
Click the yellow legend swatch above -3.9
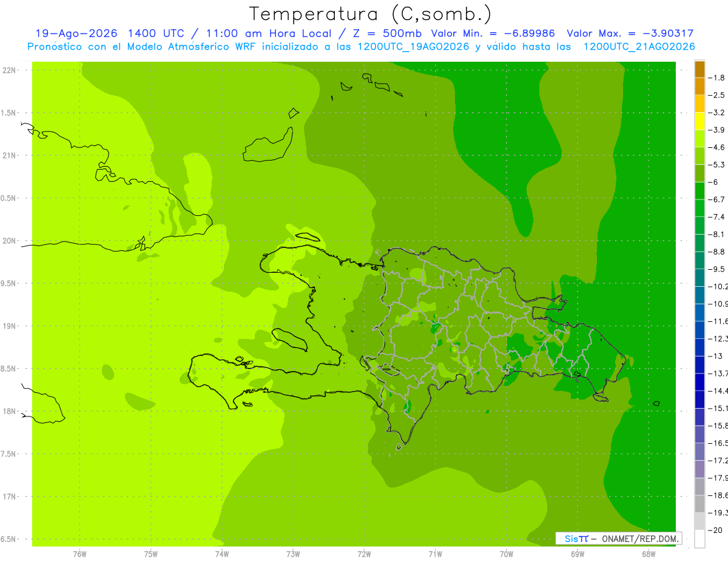click(x=699, y=121)
